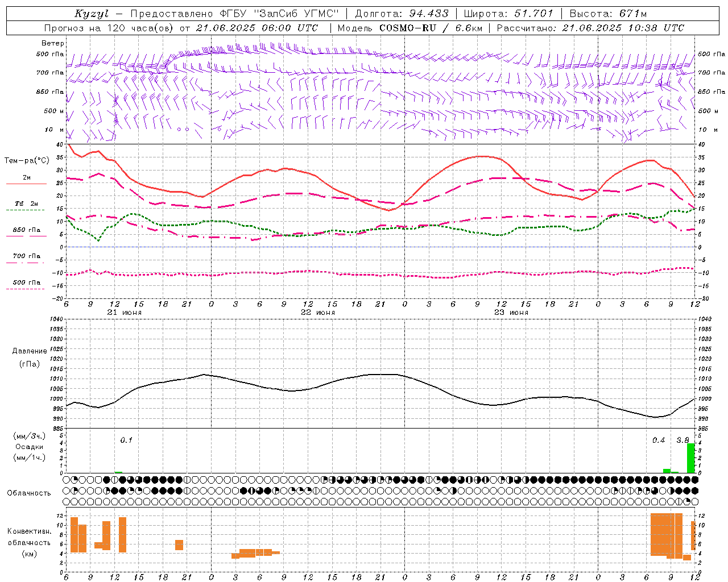728x582 pixels.
Task: Click the "Облачность" cloud cover label
Action: coord(29,493)
